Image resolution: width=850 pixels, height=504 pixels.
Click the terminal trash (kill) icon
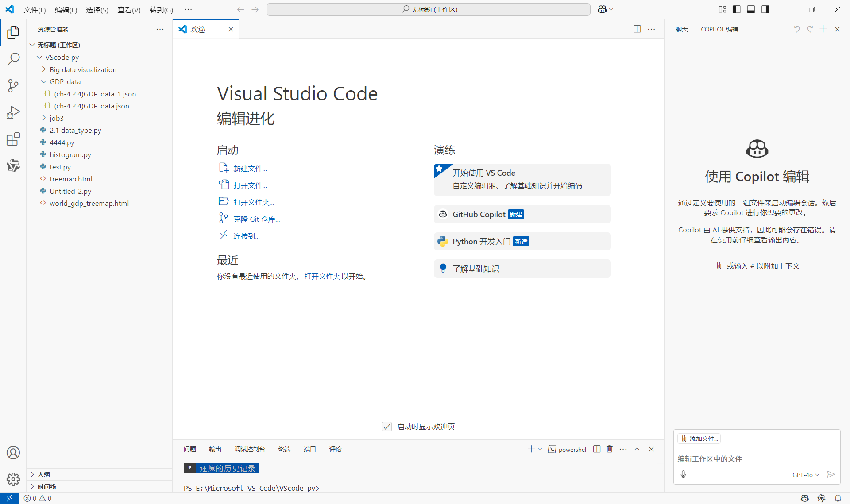610,449
